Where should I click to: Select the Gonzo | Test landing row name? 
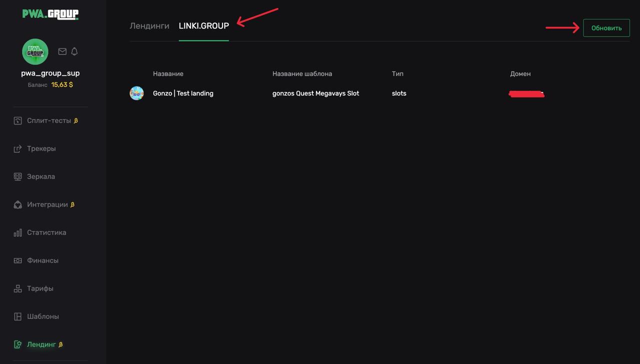183,93
